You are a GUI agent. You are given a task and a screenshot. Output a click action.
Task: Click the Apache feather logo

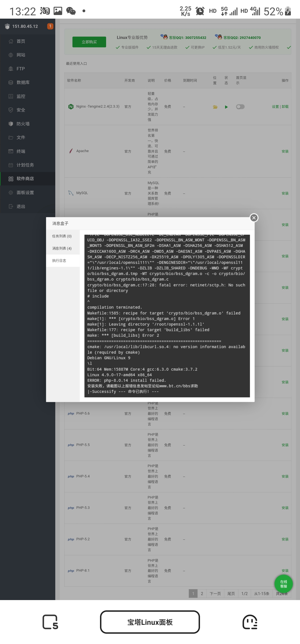point(71,151)
